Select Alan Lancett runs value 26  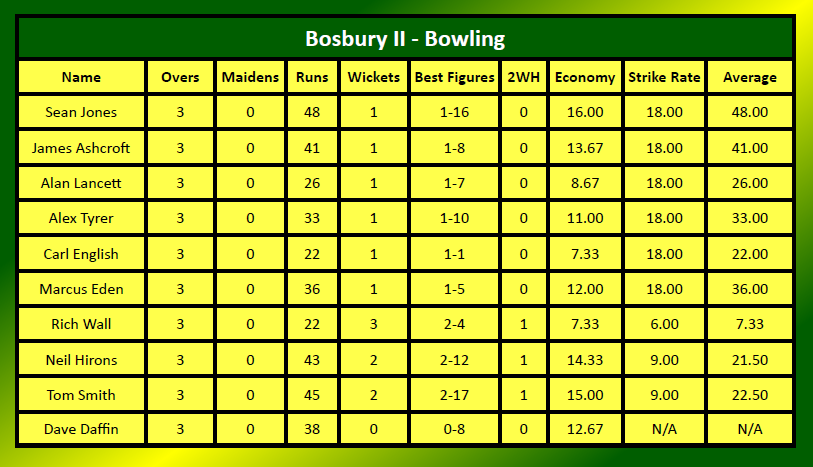(x=312, y=183)
